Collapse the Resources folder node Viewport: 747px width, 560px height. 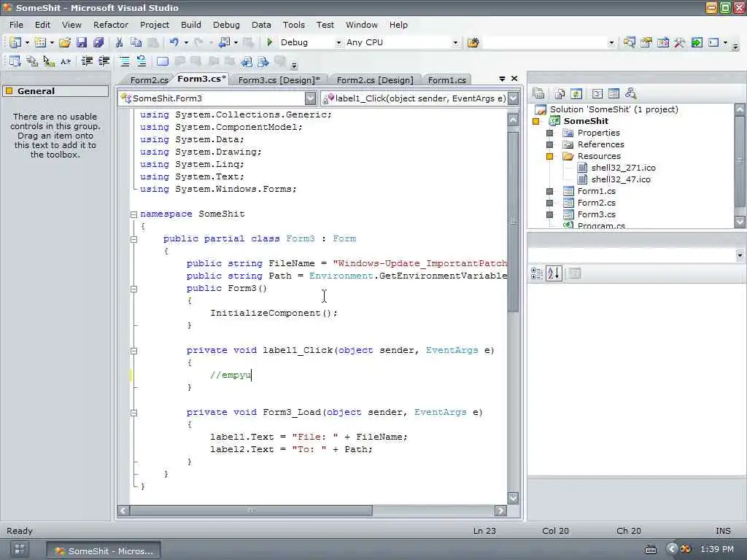(x=549, y=156)
